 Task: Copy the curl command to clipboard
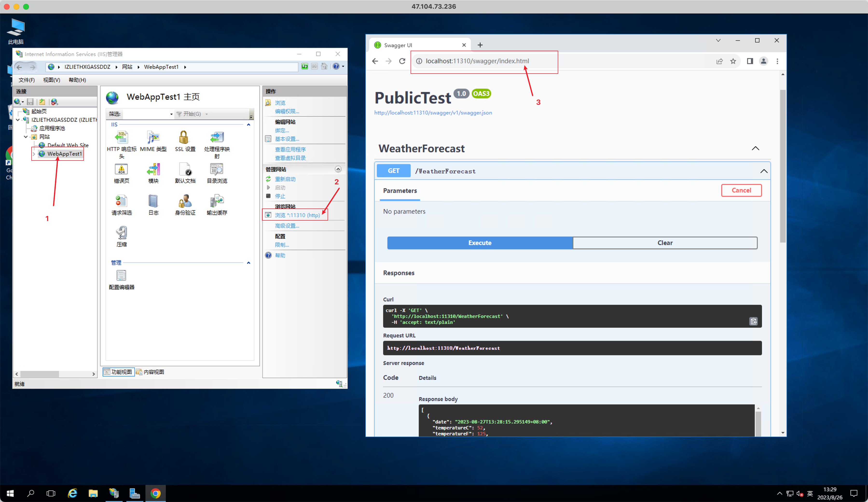point(753,321)
